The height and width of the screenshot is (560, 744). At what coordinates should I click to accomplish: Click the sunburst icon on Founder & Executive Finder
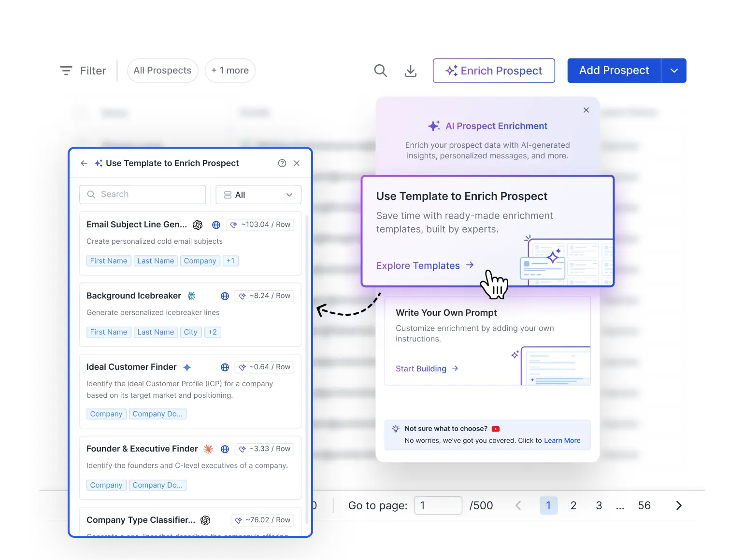208,449
